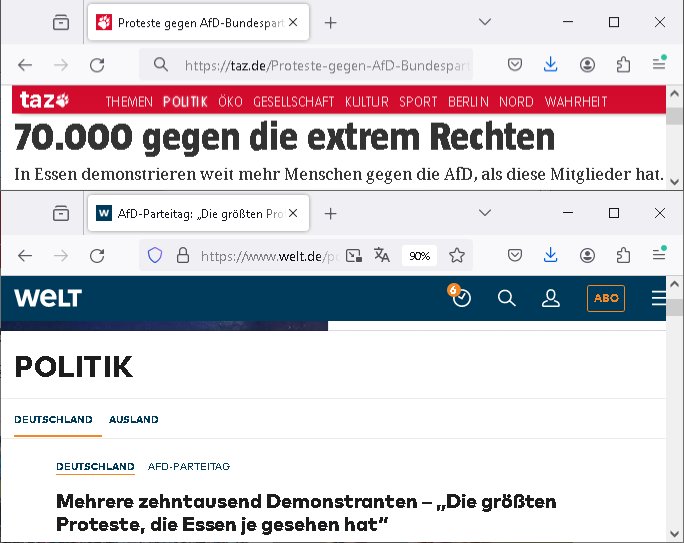
Task: Open extensions puzzle icon in taz window
Action: pos(623,65)
